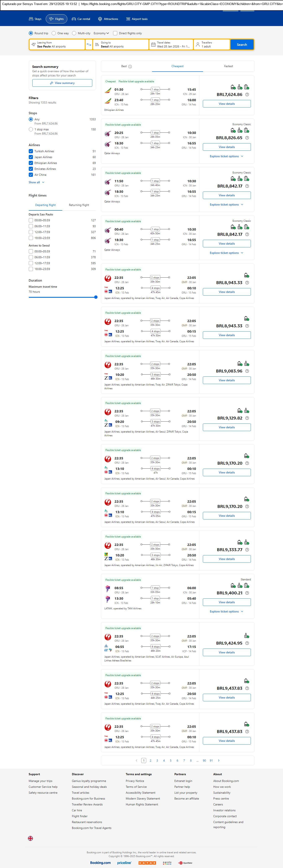Switch to the Fastest results tab
This screenshot has height=868, width=283.
[x=228, y=66]
